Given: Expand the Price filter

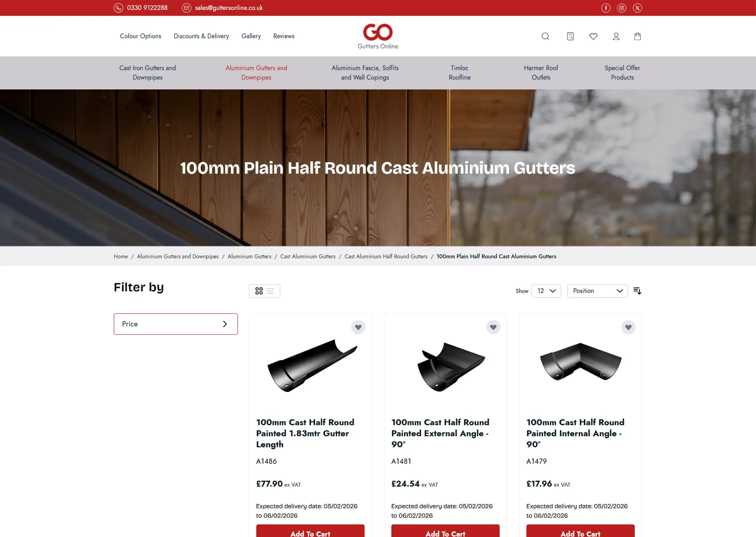Looking at the screenshot, I should (175, 324).
